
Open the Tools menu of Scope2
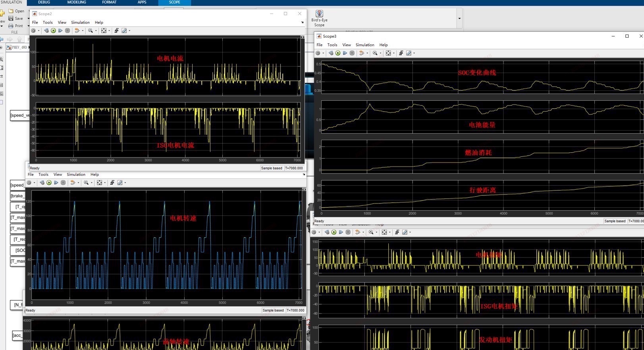tap(48, 23)
